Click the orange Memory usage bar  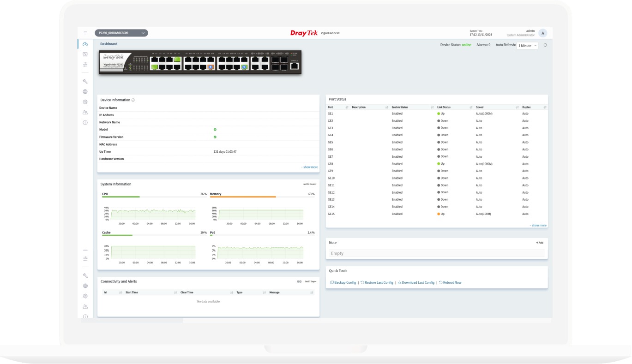[243, 197]
